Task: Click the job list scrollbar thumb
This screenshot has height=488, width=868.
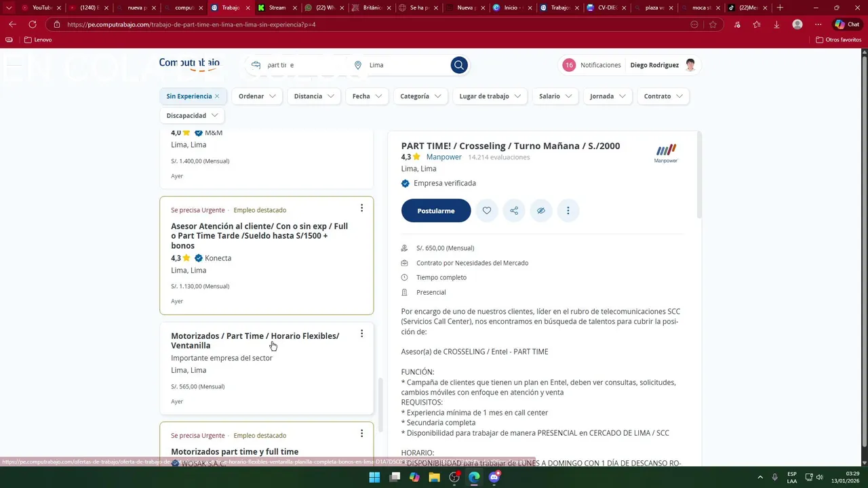Action: coord(380,405)
